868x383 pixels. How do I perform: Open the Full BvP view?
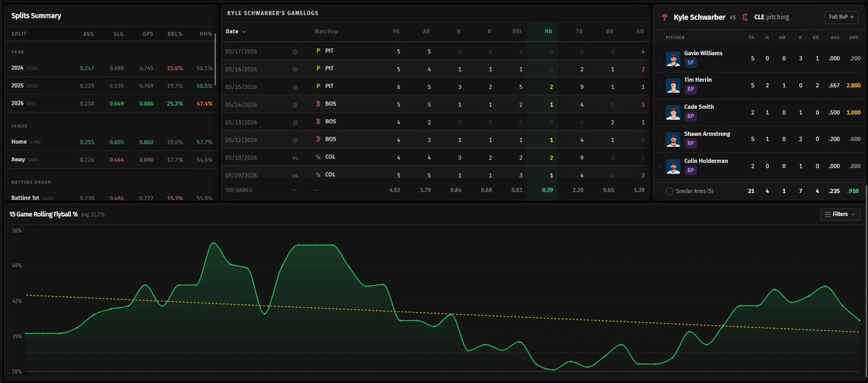pos(841,17)
